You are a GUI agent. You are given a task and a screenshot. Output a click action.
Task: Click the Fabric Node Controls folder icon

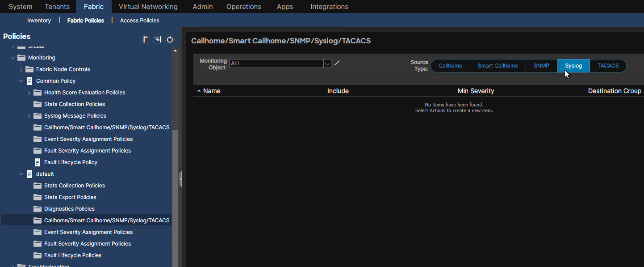coord(29,69)
